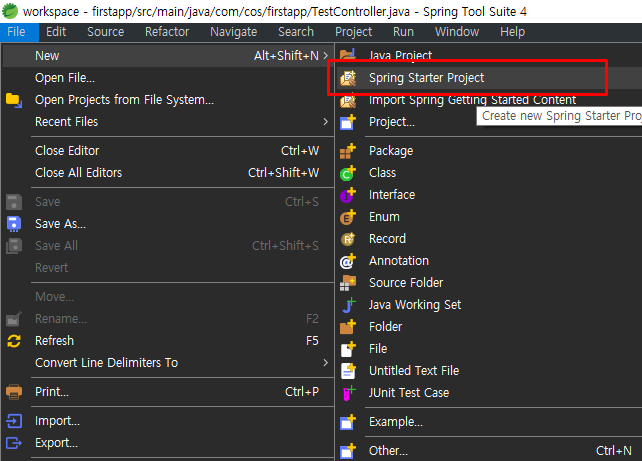Click the JUnit Test Case icon

tap(349, 393)
